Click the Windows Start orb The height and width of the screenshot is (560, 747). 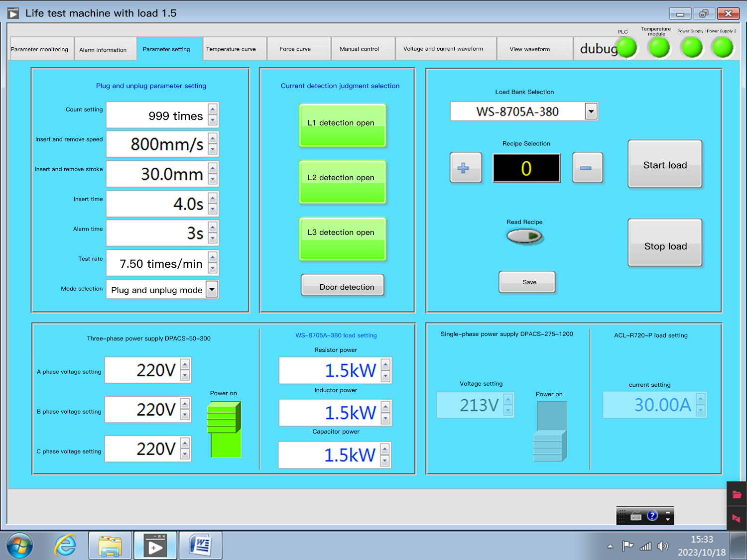(19, 546)
